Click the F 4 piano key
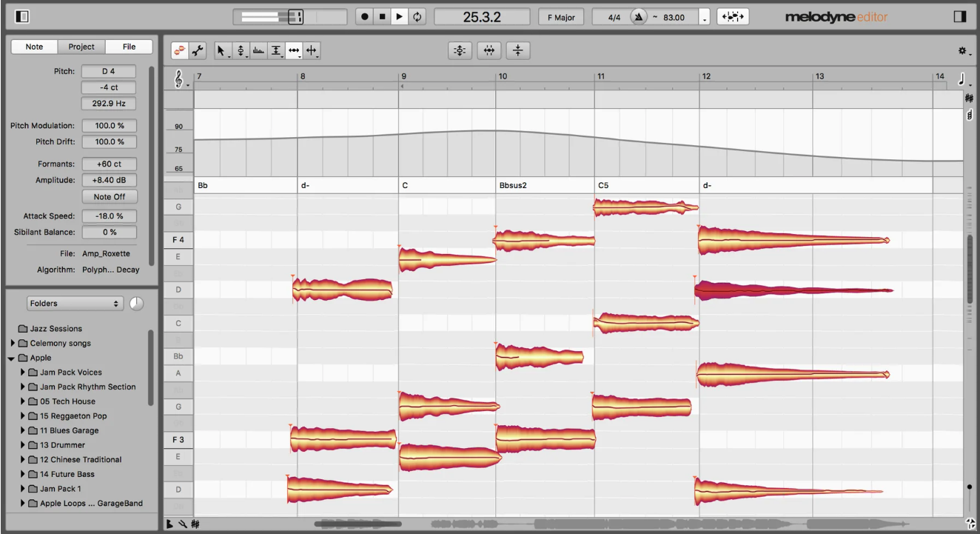The image size is (980, 534). 178,240
